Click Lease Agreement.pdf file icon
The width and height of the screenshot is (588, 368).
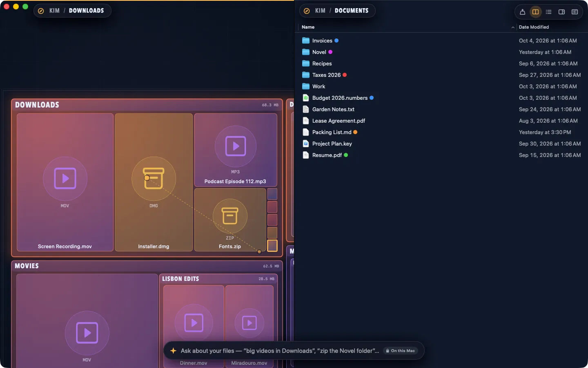(x=305, y=121)
